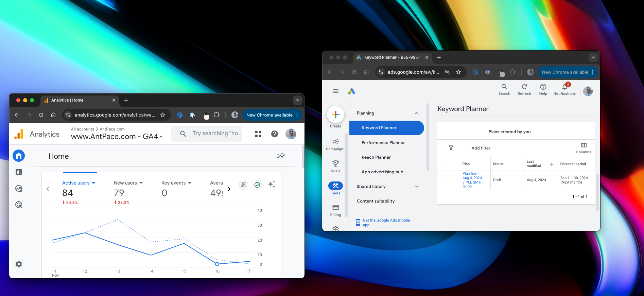Image resolution: width=644 pixels, height=296 pixels.
Task: Click Columns icon in Keyword Planner table
Action: click(x=584, y=148)
